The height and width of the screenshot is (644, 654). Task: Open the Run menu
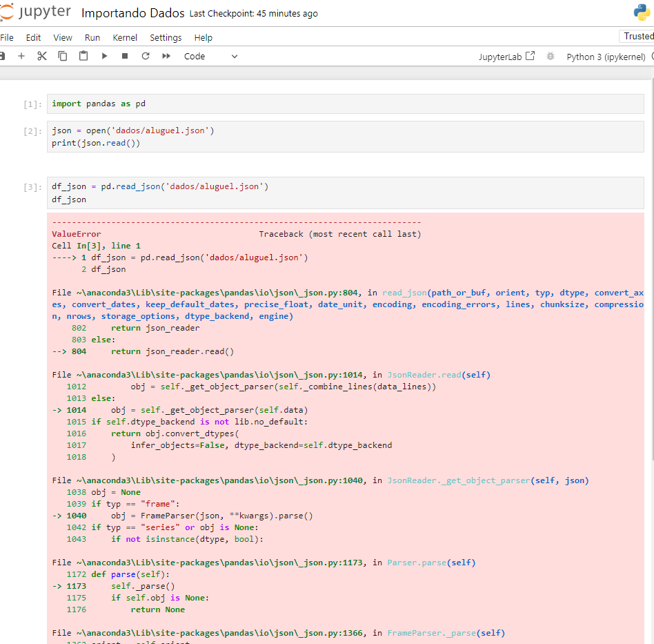tap(92, 37)
